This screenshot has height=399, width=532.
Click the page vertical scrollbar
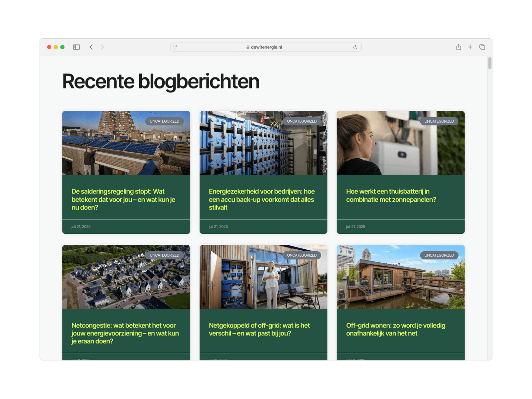(x=490, y=63)
